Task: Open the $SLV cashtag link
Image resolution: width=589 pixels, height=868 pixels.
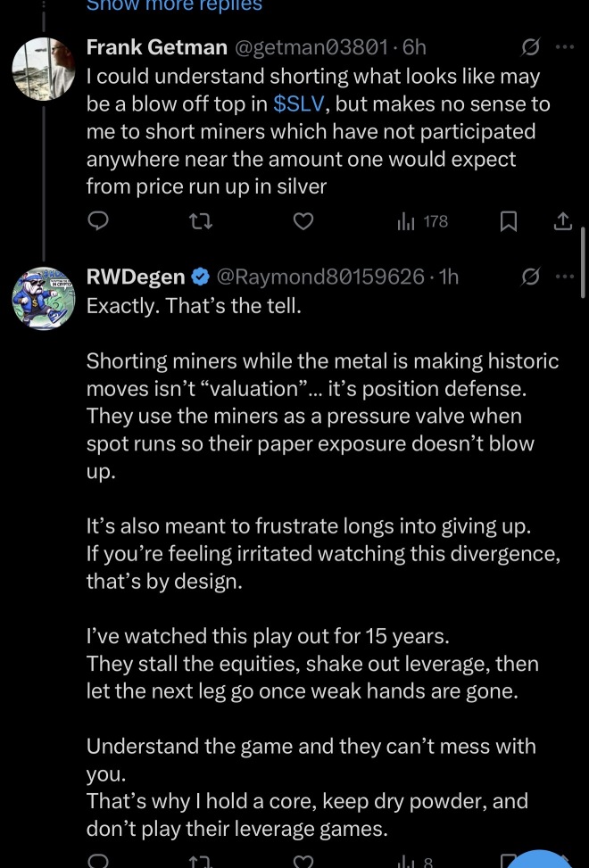Action: (x=298, y=104)
